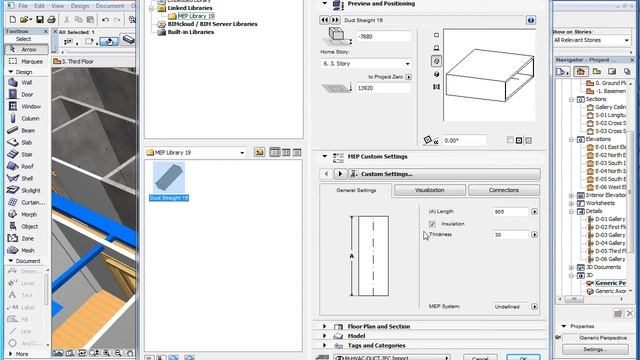Click the Undo arrow in toolbar
The width and height of the screenshot is (640, 360).
point(105,20)
